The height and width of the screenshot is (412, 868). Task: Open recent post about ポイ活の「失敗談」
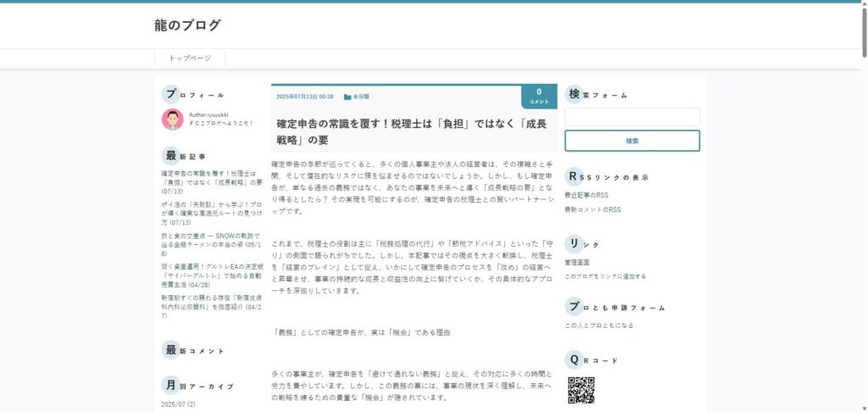coord(211,212)
